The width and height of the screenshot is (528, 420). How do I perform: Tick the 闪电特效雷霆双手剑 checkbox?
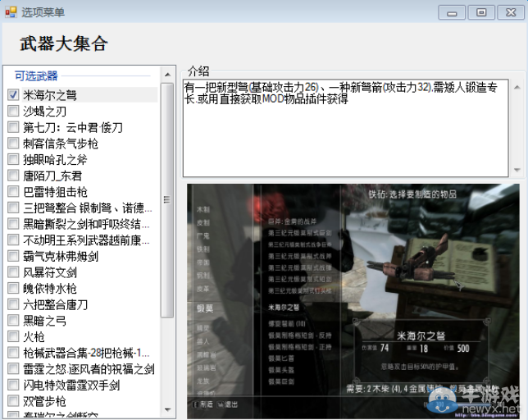[13, 385]
